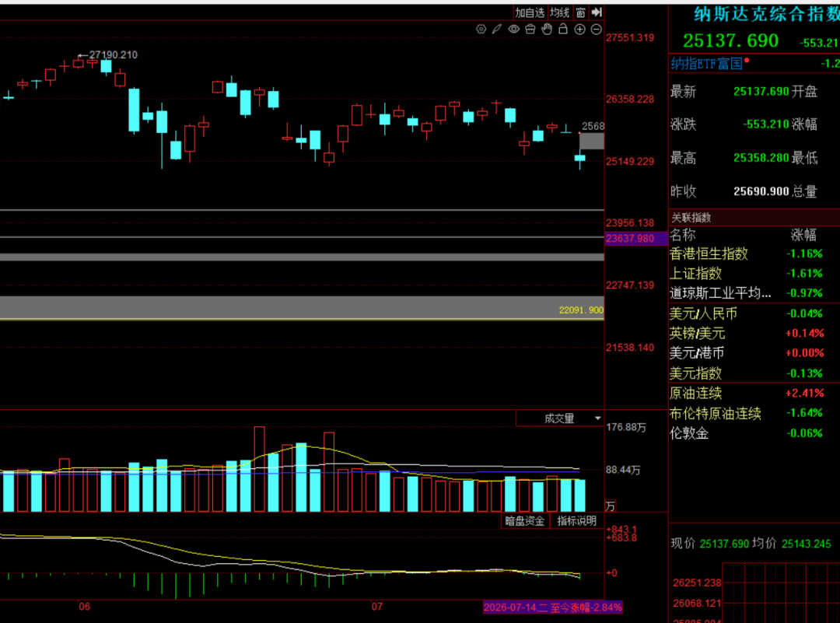Click the dropdown arrow beside 成交量
This screenshot has height=623, width=840.
[598, 418]
